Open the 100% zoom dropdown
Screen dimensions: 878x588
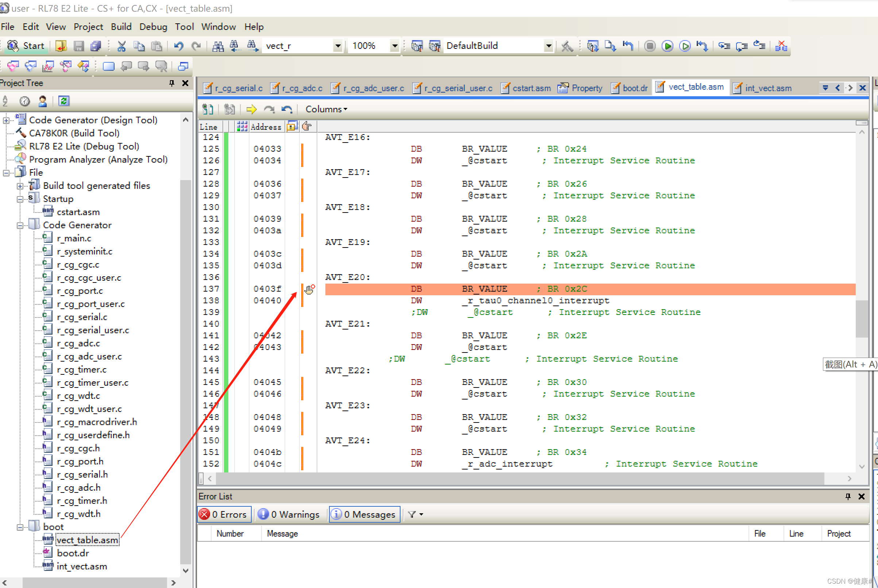(x=395, y=46)
